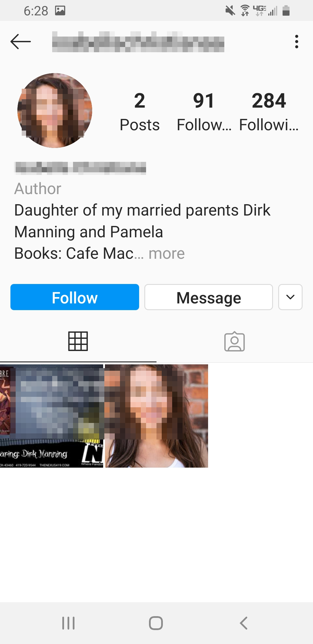Image resolution: width=313 pixels, height=644 pixels.
Task: Switch to the grid posts tab
Action: 78,341
